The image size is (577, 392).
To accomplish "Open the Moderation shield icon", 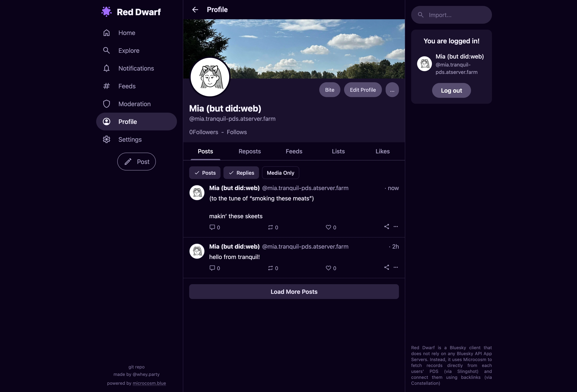I will coord(107,104).
